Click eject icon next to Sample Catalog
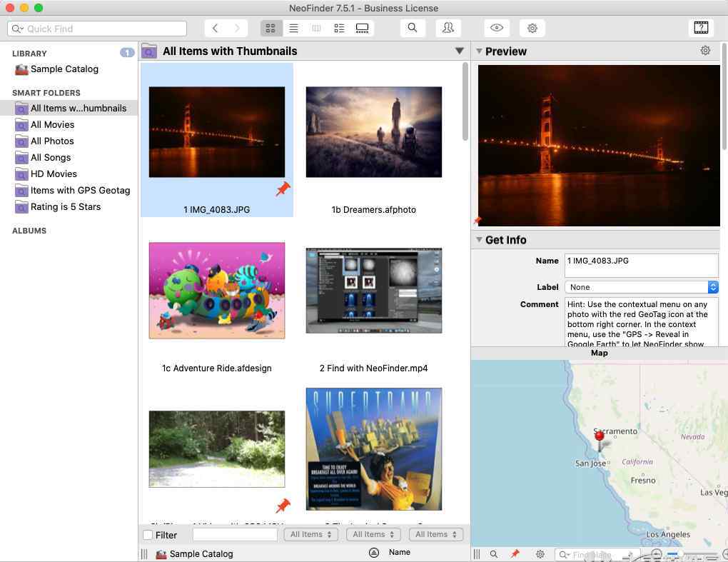728x562 pixels. (x=373, y=553)
